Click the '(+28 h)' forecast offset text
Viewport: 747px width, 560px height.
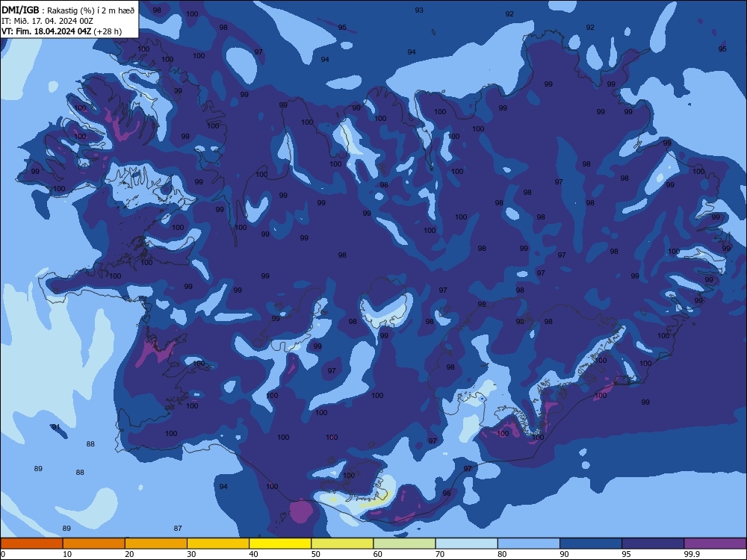[108, 31]
